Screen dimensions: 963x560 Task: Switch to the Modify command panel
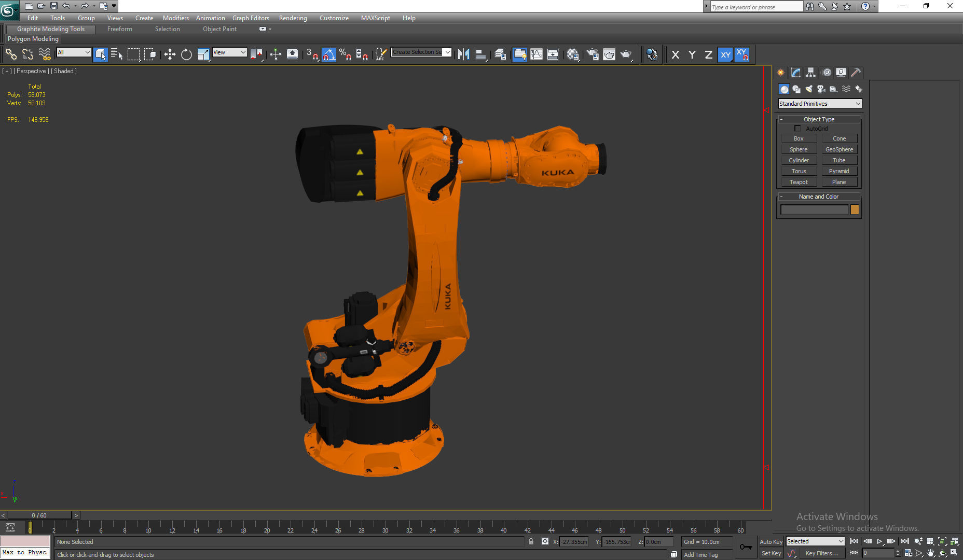point(796,73)
